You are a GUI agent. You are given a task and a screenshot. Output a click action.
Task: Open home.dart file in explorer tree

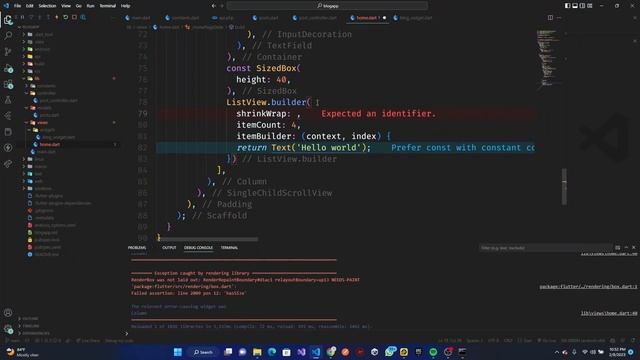49,144
